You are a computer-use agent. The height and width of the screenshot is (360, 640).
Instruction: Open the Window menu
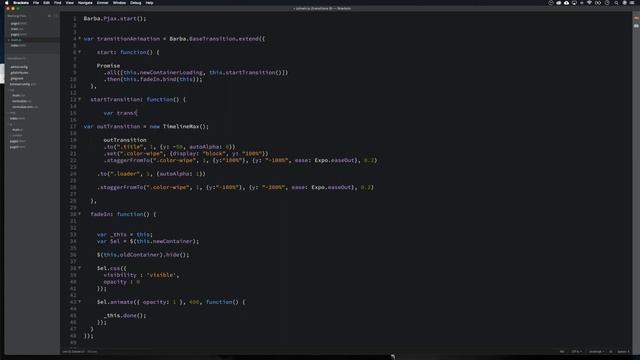[119, 3]
